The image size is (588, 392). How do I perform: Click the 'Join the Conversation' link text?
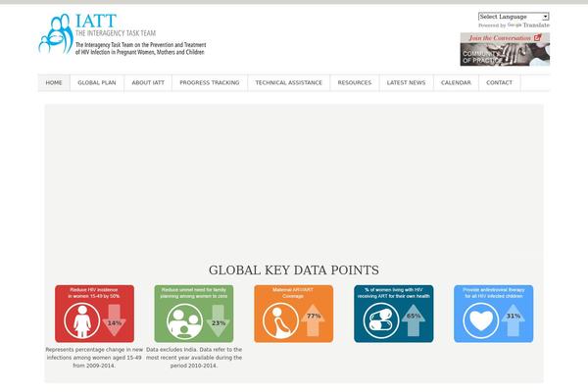coord(500,38)
